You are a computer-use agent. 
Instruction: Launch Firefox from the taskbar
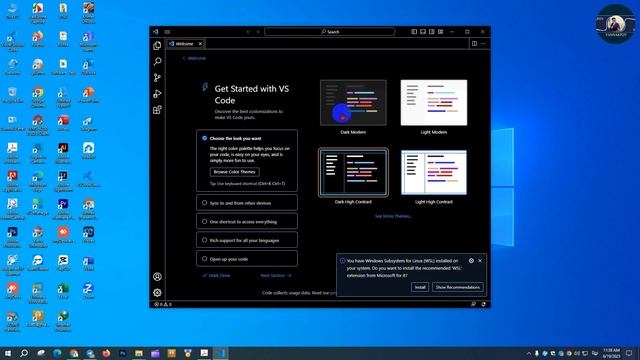(x=106, y=353)
